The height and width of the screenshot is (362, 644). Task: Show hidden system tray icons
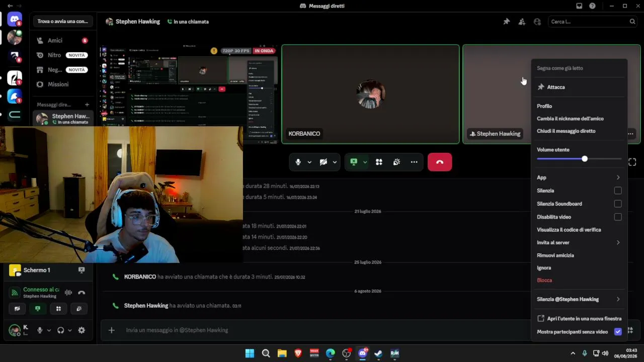[x=573, y=353]
